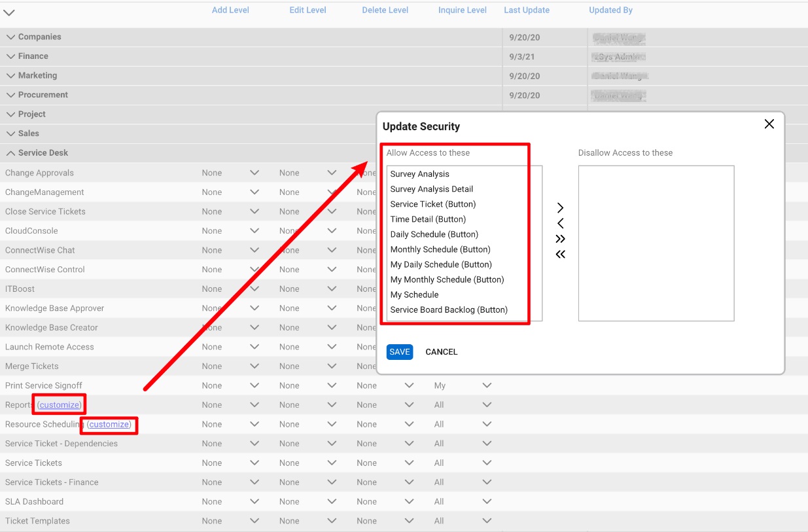Viewport: 808px width, 532px height.
Task: Close the Update Security dialog
Action: 769,124
